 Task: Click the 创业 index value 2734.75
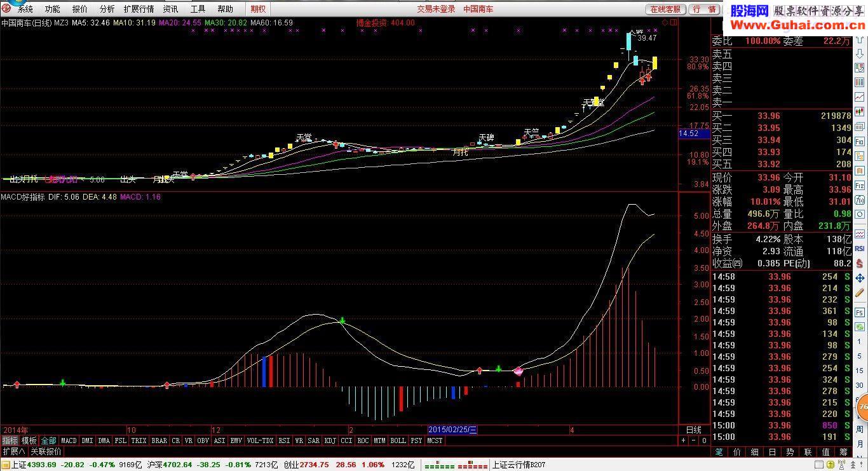pos(315,465)
